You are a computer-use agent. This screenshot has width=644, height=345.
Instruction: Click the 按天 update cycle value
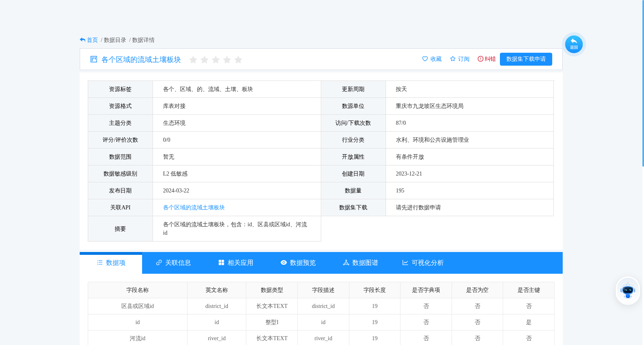point(401,89)
